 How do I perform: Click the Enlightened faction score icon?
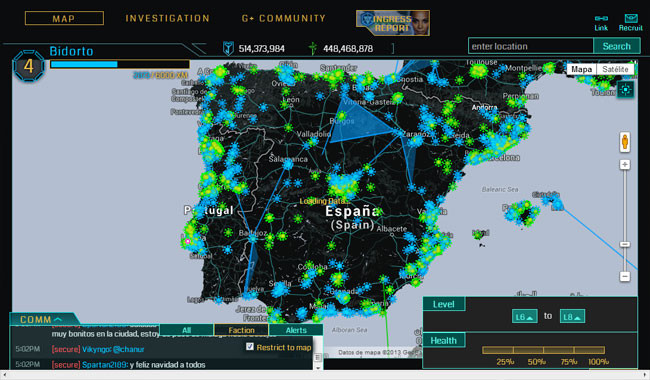(313, 48)
